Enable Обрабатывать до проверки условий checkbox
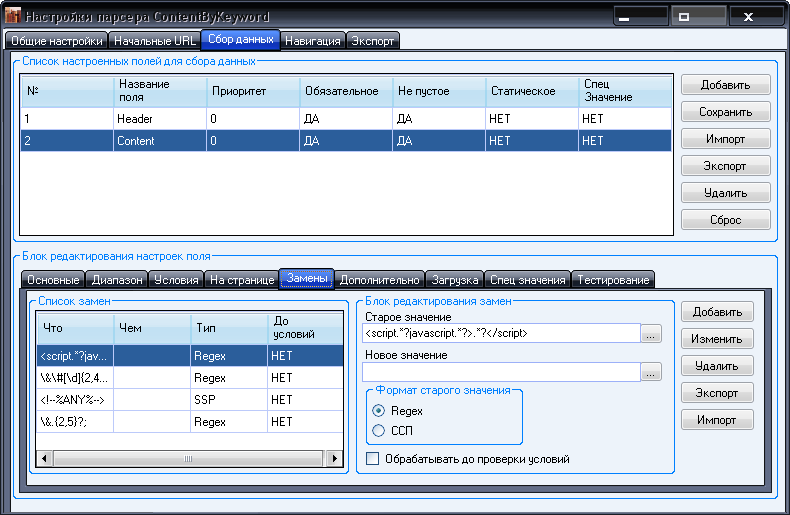 [x=373, y=459]
